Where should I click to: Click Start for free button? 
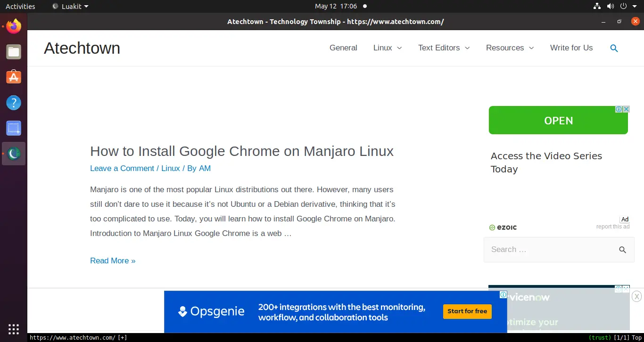(467, 311)
